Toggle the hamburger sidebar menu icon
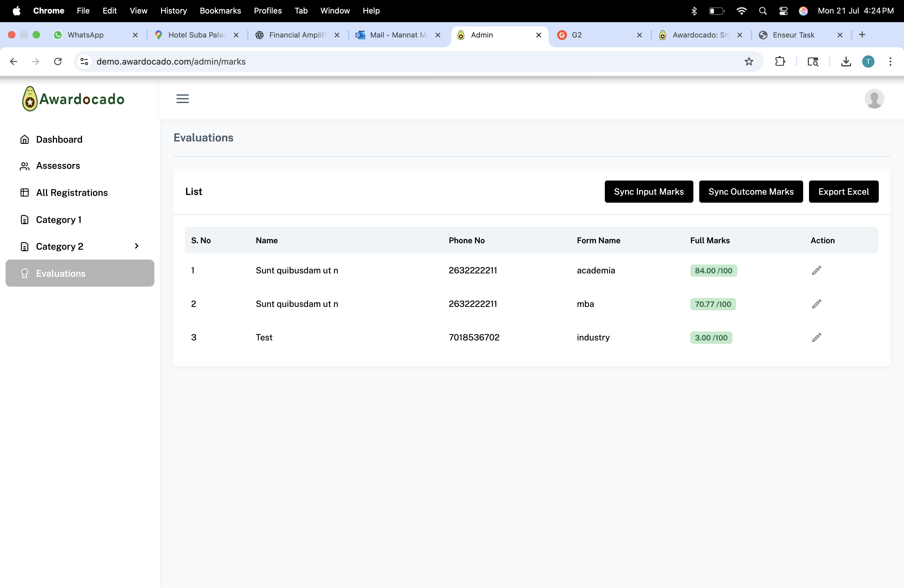The height and width of the screenshot is (588, 904). [x=182, y=99]
